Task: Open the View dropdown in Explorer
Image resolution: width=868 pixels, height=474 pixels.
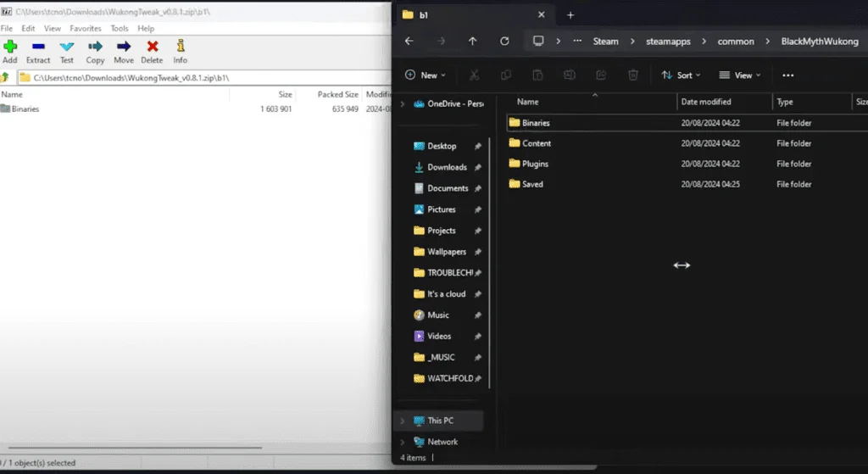Action: pyautogui.click(x=740, y=75)
